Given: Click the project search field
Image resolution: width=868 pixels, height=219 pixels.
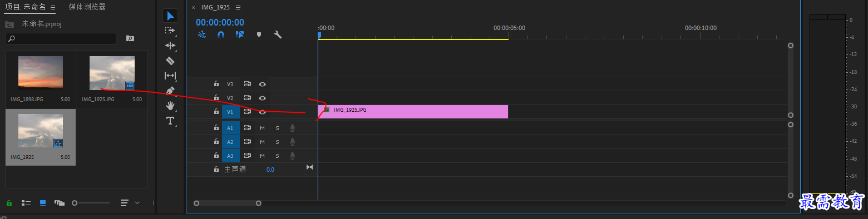Looking at the screenshot, I should 61,38.
